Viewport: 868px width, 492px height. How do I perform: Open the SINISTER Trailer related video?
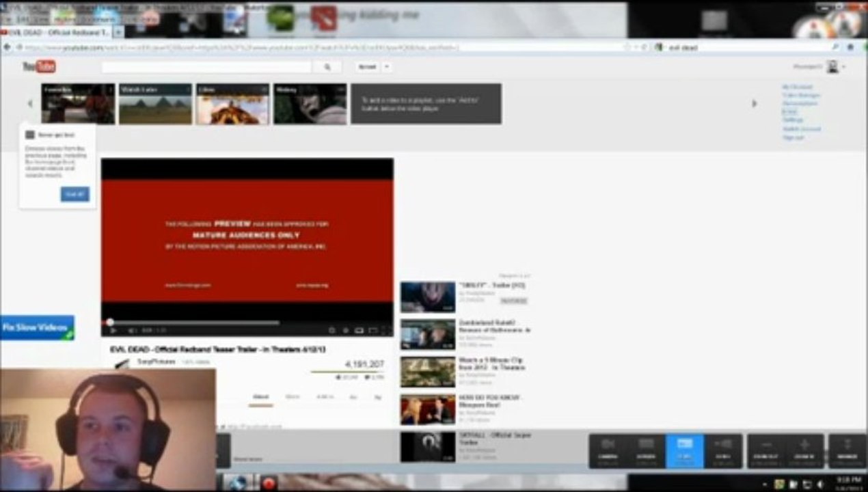coord(465,297)
